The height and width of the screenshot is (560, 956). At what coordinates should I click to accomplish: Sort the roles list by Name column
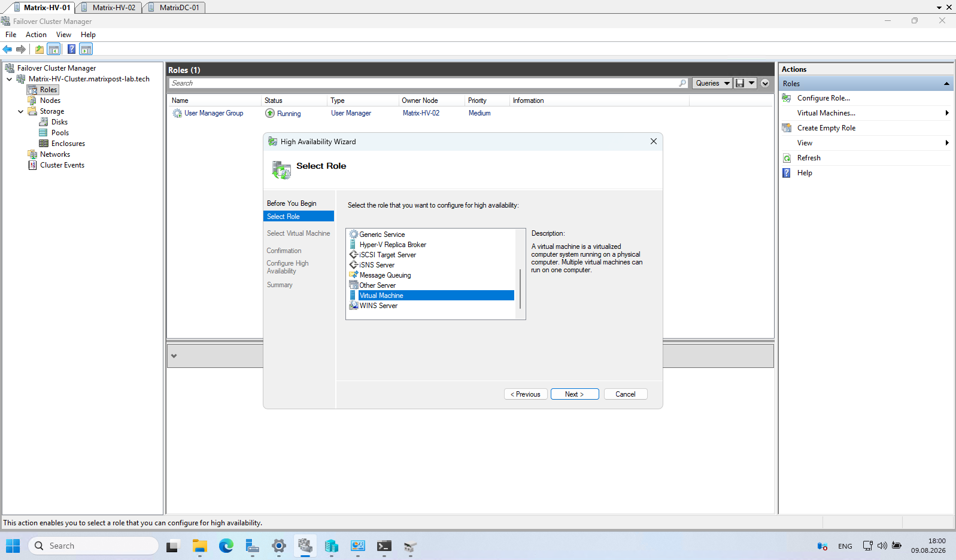point(214,101)
